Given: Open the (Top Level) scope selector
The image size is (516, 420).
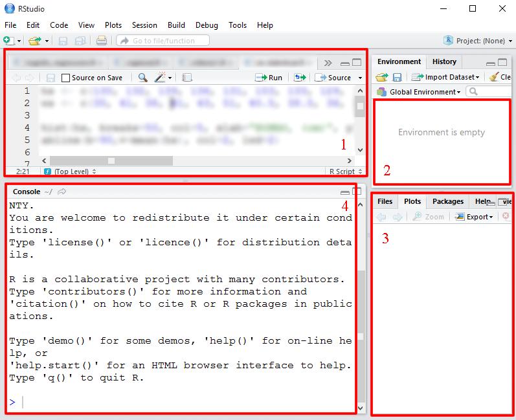Looking at the screenshot, I should (70, 171).
